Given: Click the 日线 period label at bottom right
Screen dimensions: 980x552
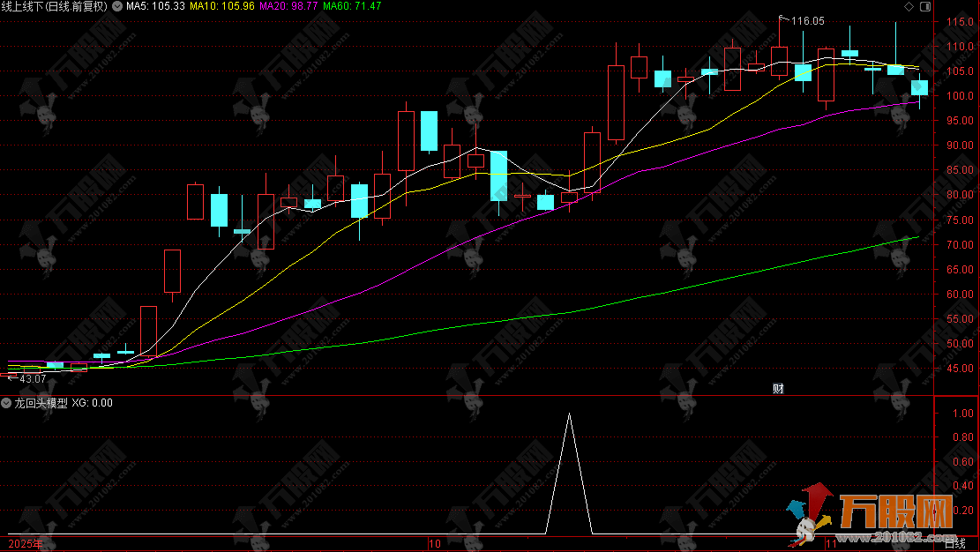Looking at the screenshot, I should (x=955, y=544).
